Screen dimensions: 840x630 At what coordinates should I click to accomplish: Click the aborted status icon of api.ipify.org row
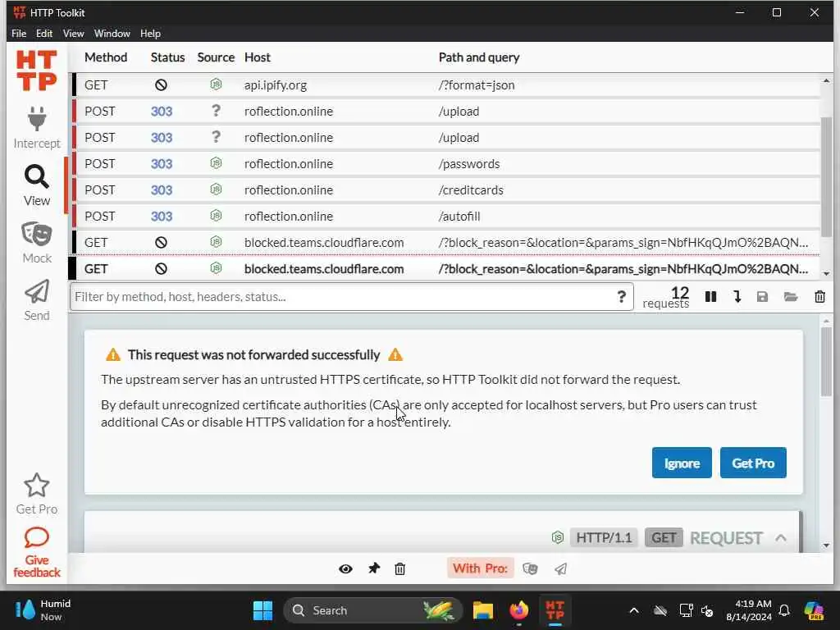click(x=161, y=85)
